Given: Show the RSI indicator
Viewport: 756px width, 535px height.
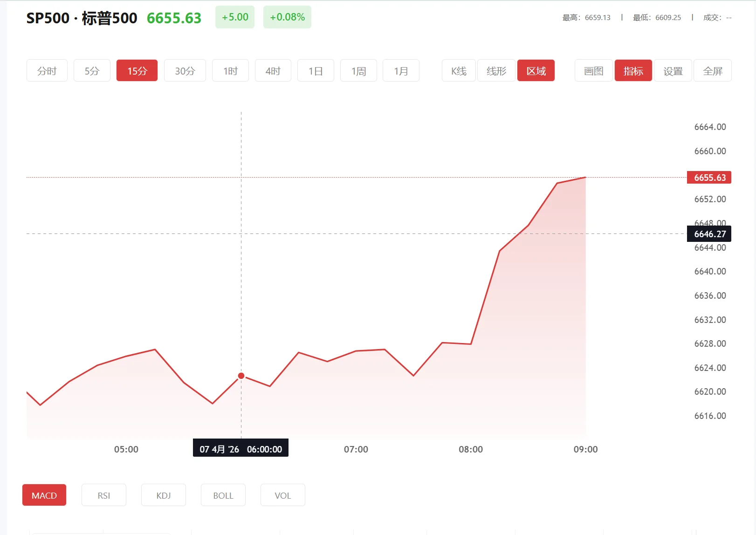Looking at the screenshot, I should (x=104, y=495).
